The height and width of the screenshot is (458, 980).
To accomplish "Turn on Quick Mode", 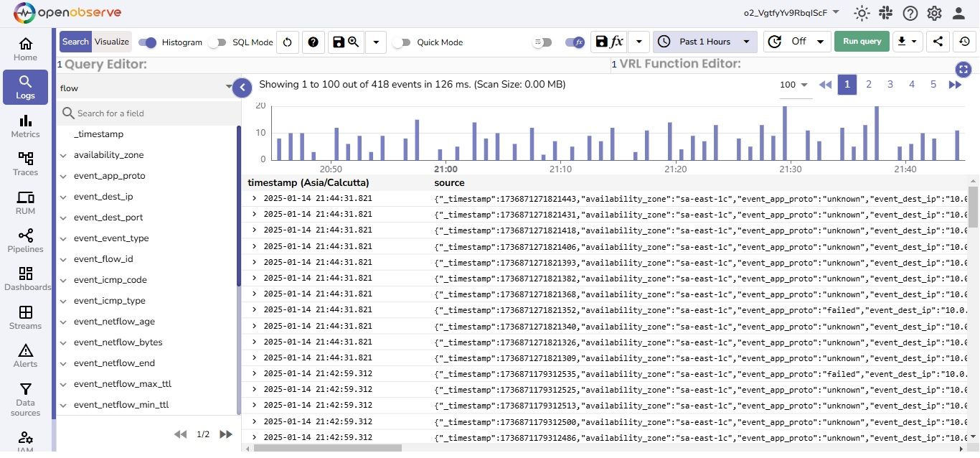I will coord(402,42).
